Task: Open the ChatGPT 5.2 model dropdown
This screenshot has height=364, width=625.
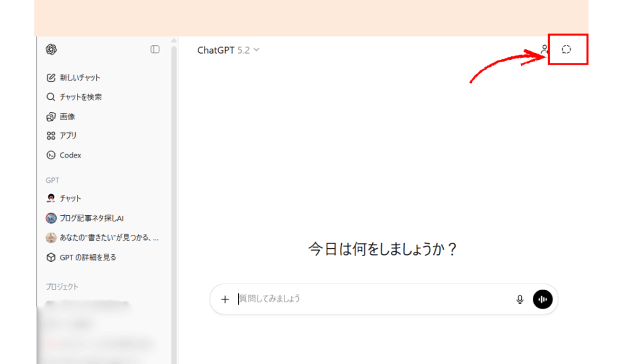Action: tap(229, 50)
